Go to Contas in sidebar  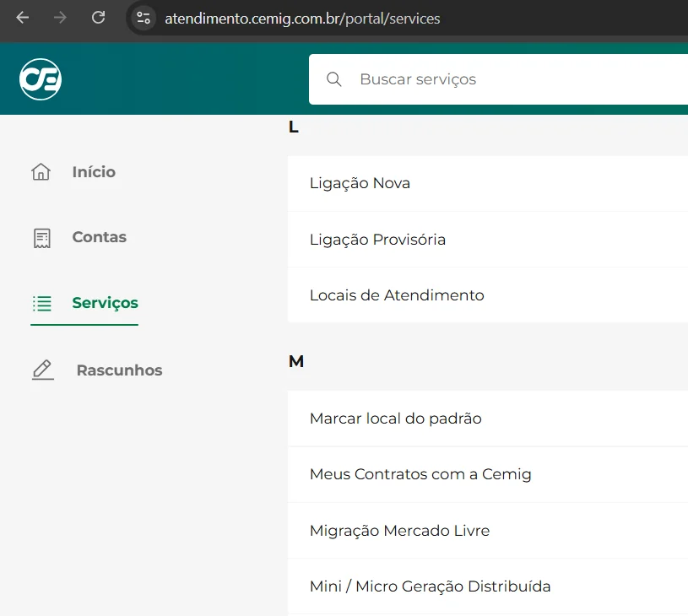tap(99, 237)
